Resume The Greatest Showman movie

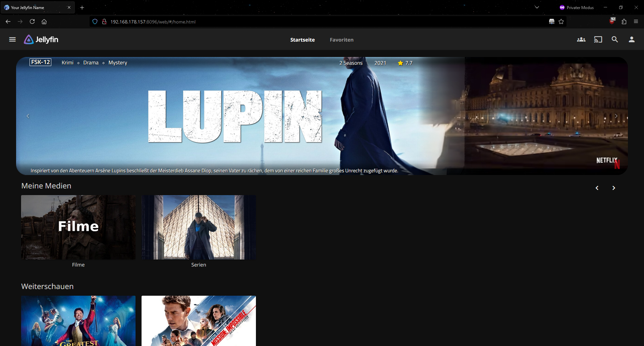(78, 321)
